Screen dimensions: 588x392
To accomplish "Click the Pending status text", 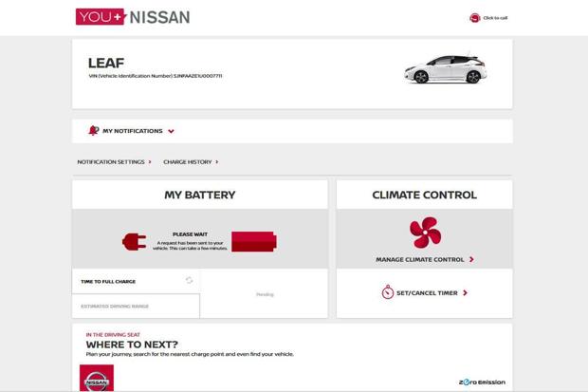I will click(265, 294).
